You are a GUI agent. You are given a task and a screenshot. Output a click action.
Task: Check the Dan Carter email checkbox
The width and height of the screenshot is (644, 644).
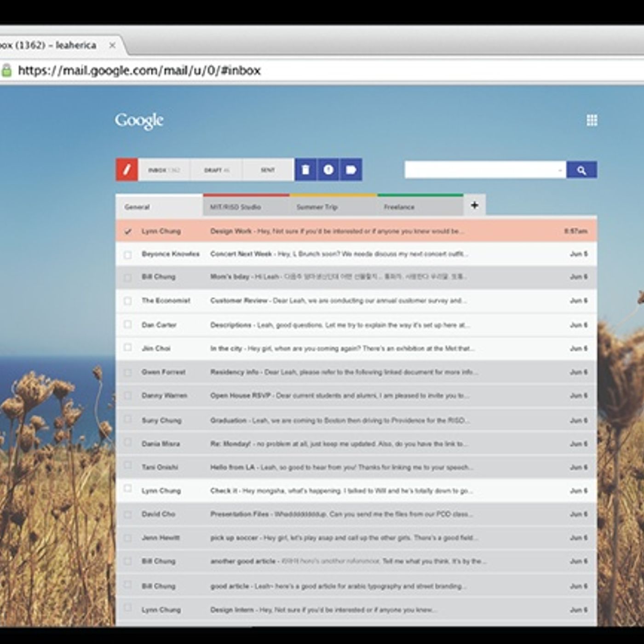pyautogui.click(x=128, y=324)
